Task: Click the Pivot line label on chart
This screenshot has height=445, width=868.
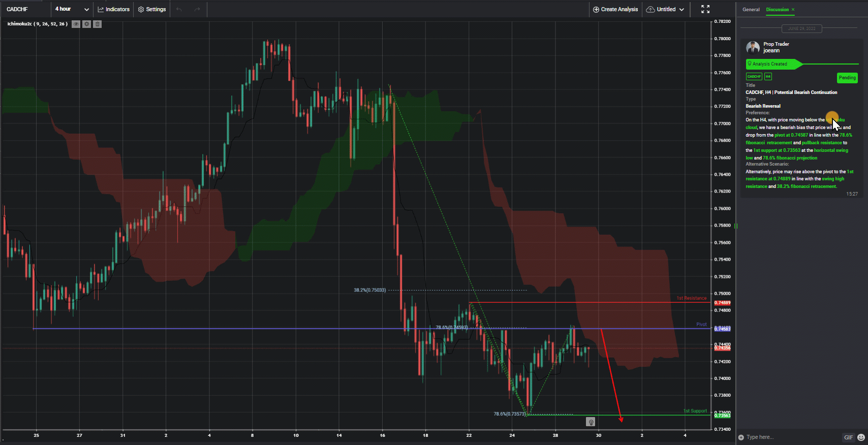Action: click(701, 324)
